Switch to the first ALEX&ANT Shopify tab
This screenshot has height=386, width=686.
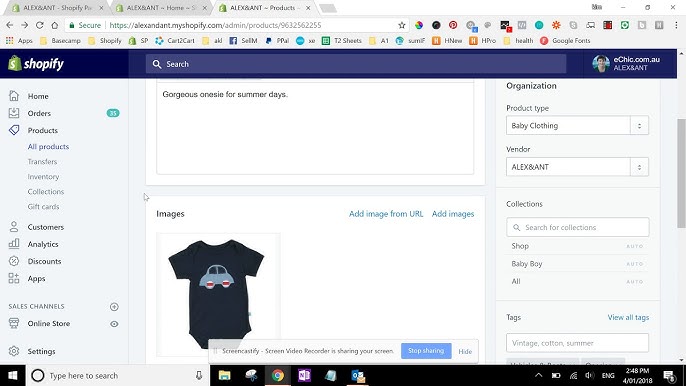58,8
